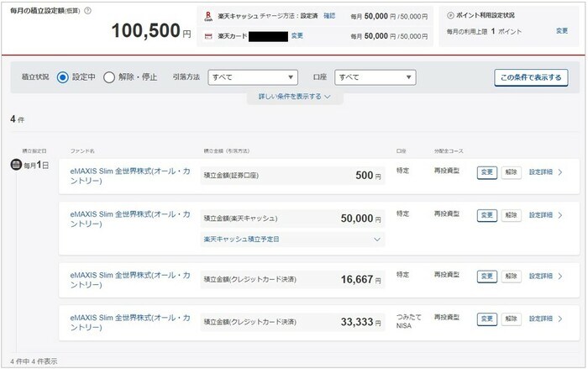Open eMAXIS Slim fund link in 楽天キャッシュ row
588x369 pixels.
[130, 219]
